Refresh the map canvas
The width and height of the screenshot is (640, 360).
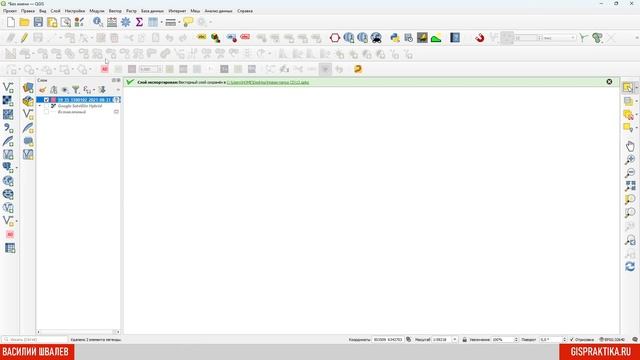630,267
